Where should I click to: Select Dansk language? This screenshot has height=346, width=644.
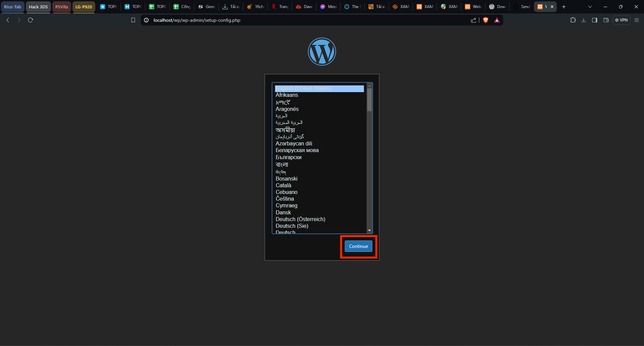319,212
